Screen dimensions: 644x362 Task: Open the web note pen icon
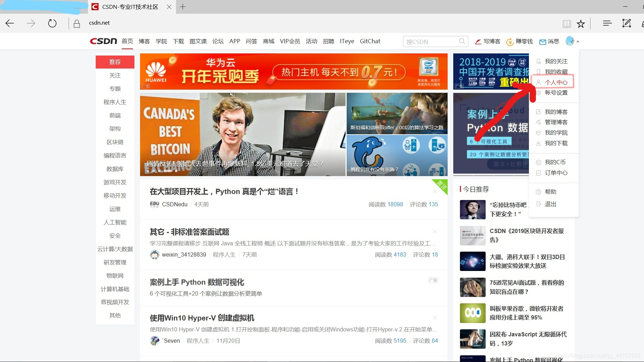click(626, 23)
